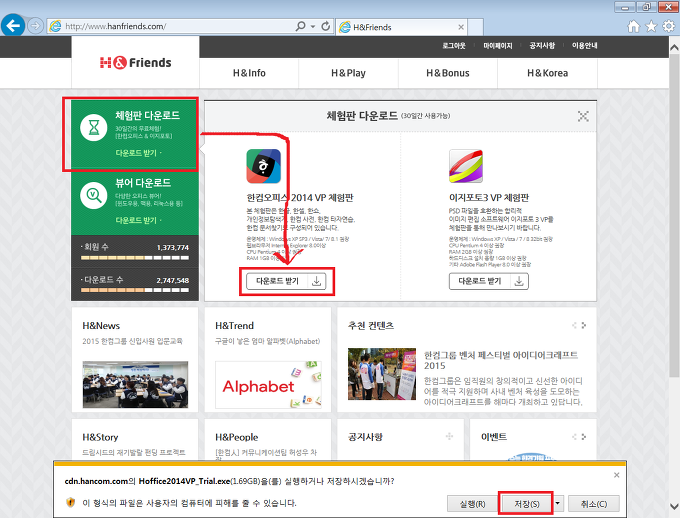The image size is (680, 518).
Task: Open the 이용안내 link
Action: [x=585, y=46]
